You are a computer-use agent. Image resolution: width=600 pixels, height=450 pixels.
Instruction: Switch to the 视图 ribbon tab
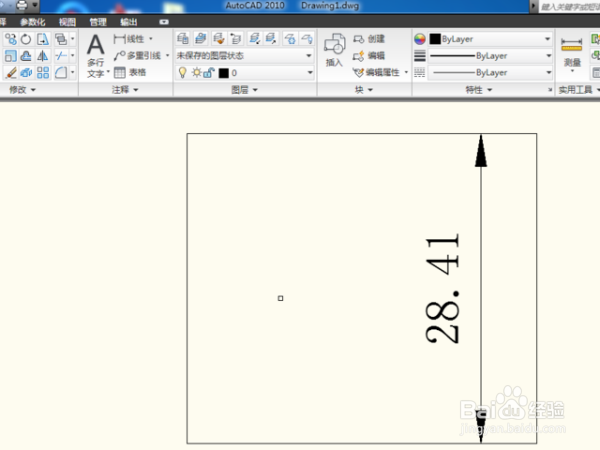67,22
